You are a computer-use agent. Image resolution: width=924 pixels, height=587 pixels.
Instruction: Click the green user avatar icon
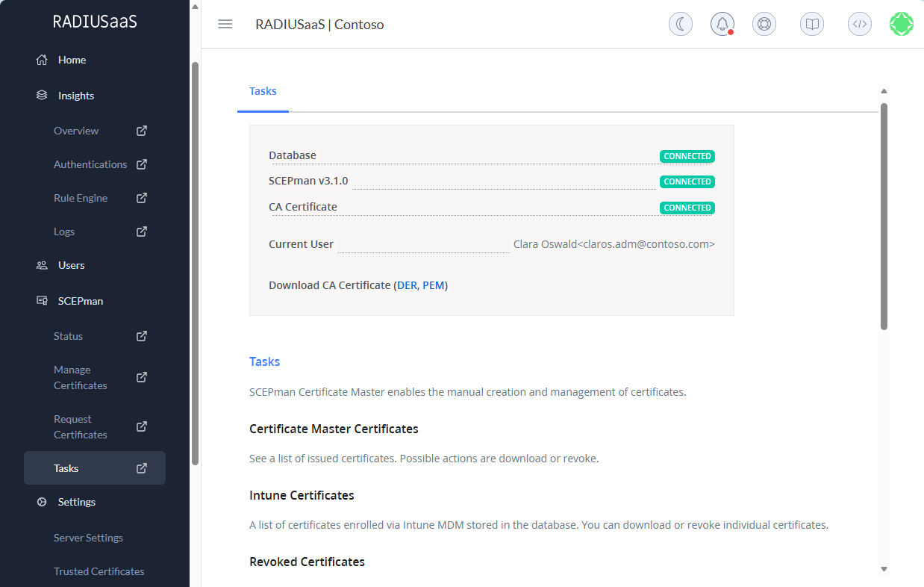901,23
